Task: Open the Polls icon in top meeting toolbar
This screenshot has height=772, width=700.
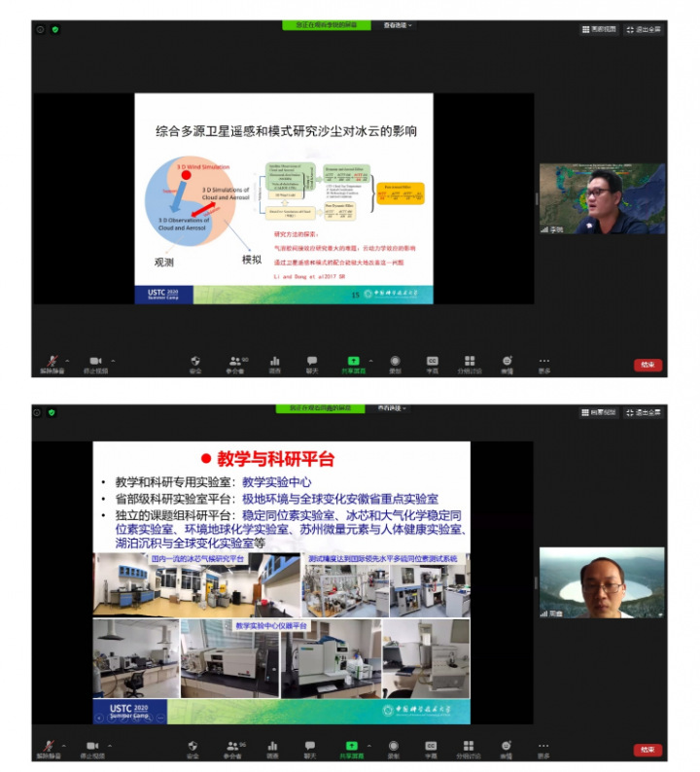Action: pyautogui.click(x=274, y=361)
